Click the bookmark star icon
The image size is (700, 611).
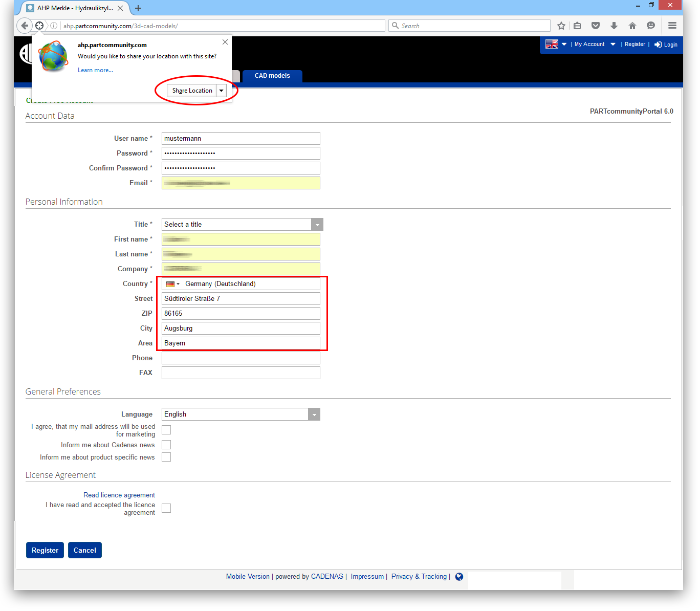[561, 26]
